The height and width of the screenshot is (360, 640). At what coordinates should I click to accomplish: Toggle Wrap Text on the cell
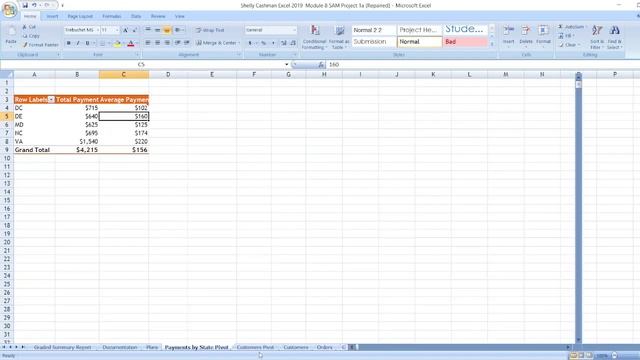coord(210,30)
